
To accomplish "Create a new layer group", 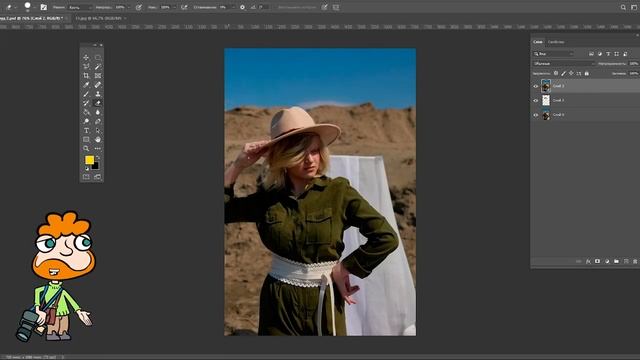I will (x=616, y=261).
